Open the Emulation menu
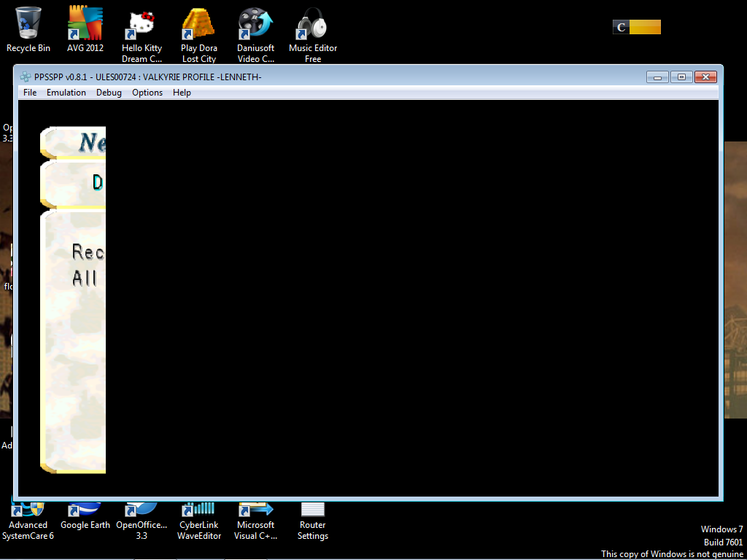This screenshot has height=560, width=747. 66,93
